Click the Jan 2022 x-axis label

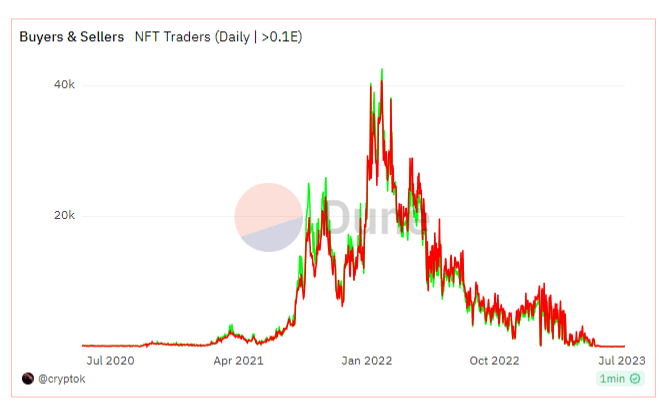pyautogui.click(x=366, y=361)
